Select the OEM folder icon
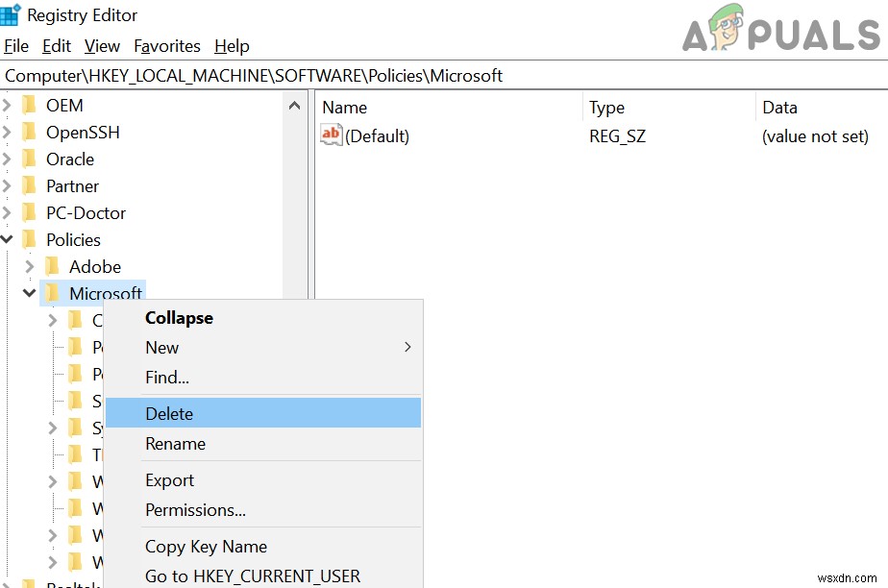This screenshot has height=588, width=888. coord(29,105)
